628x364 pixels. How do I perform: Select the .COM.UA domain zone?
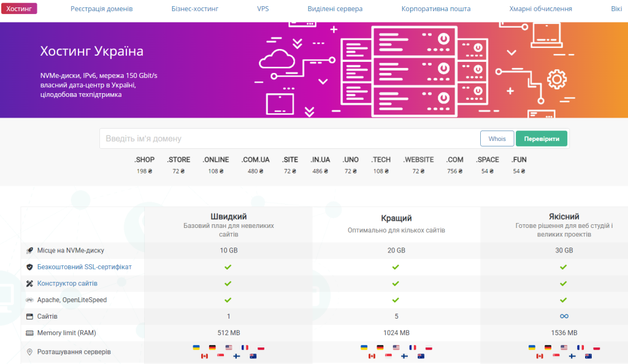tap(256, 160)
